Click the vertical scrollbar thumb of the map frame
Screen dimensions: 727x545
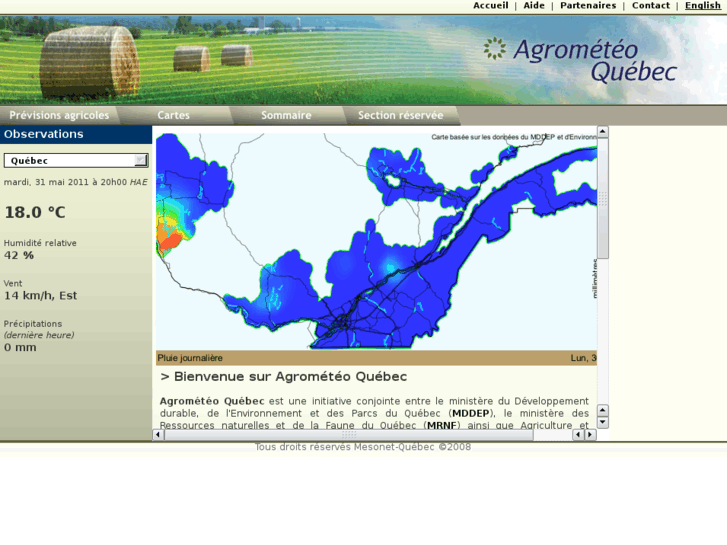tap(602, 198)
